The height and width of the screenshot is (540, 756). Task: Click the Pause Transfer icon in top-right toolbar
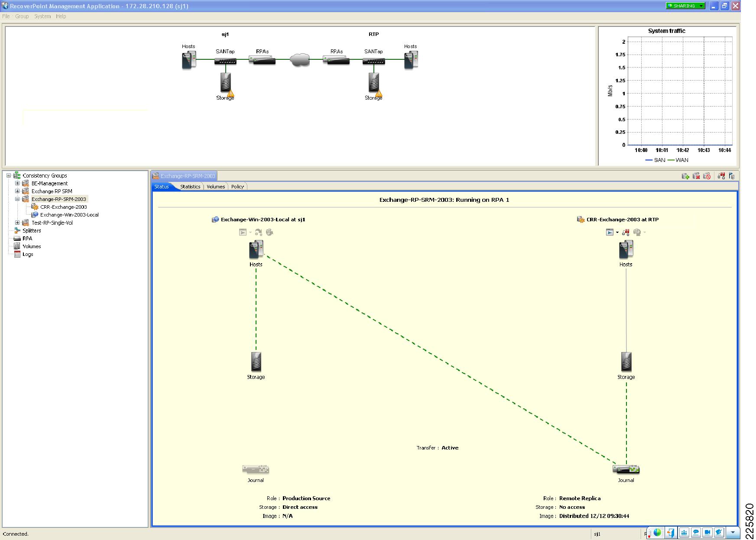(x=721, y=176)
